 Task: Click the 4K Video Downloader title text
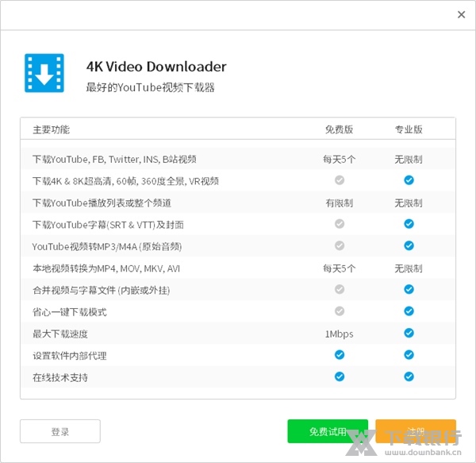(x=156, y=67)
